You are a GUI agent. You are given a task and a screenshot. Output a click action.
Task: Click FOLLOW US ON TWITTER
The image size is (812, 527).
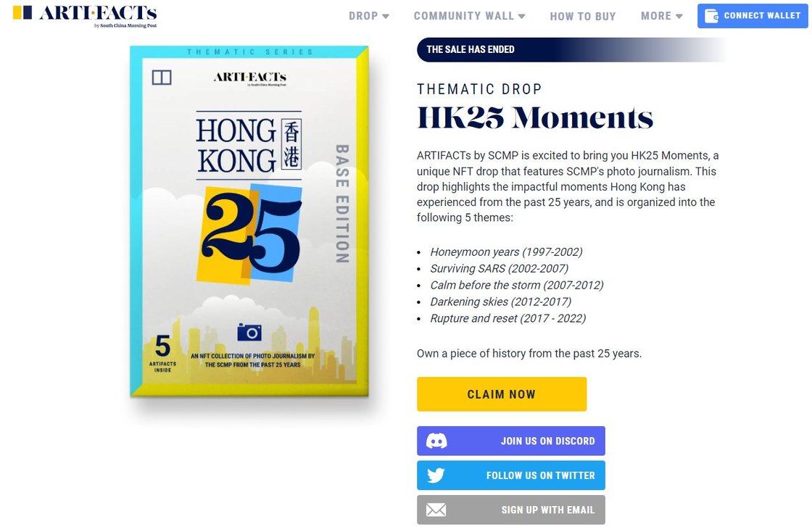pyautogui.click(x=511, y=476)
